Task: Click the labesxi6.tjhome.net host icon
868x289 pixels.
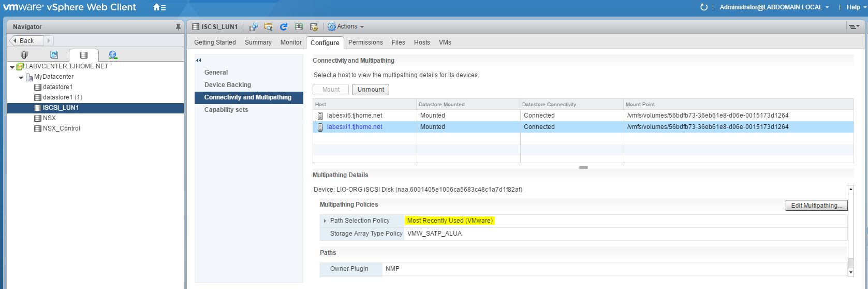Action: pos(320,115)
